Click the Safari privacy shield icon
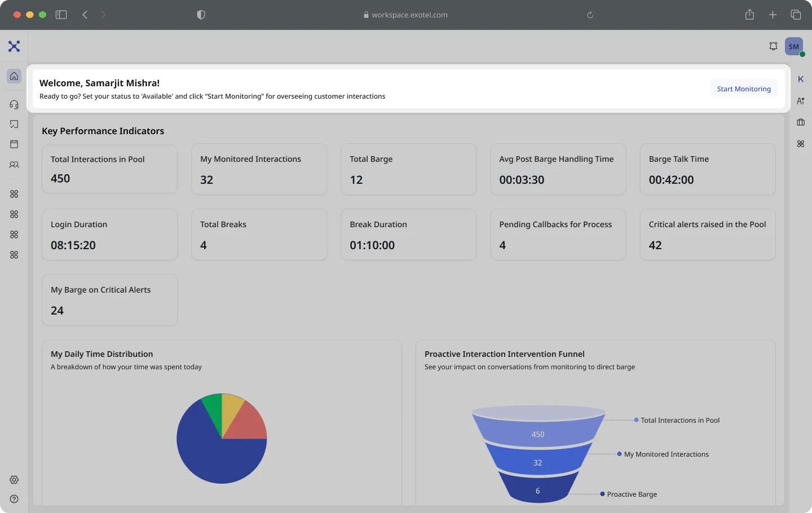The width and height of the screenshot is (812, 513). coord(201,15)
